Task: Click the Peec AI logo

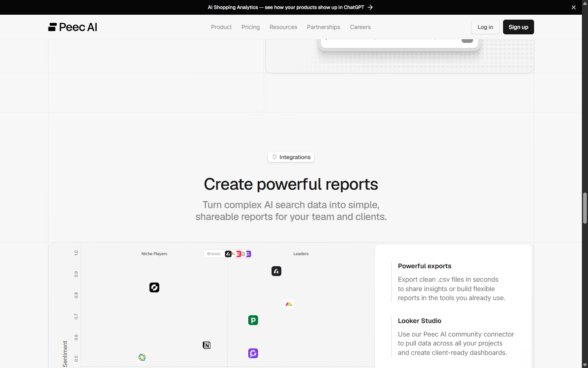Action: point(73,27)
